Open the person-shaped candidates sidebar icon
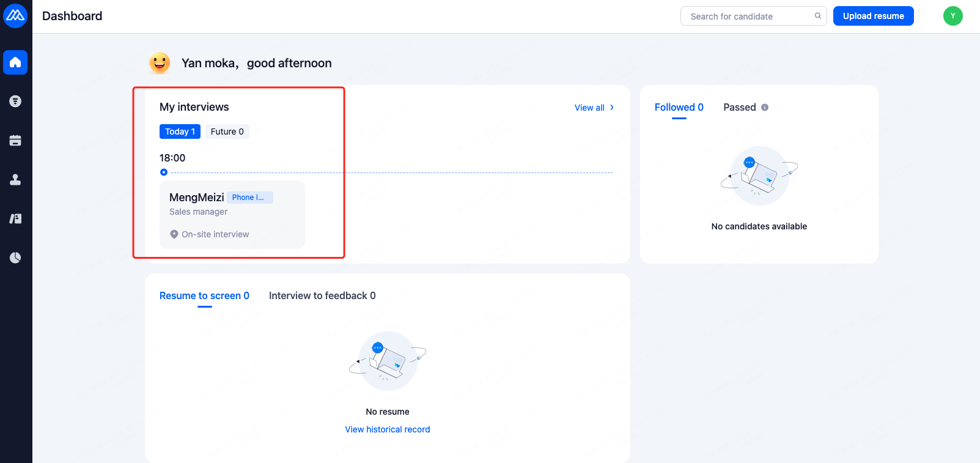 tap(15, 180)
